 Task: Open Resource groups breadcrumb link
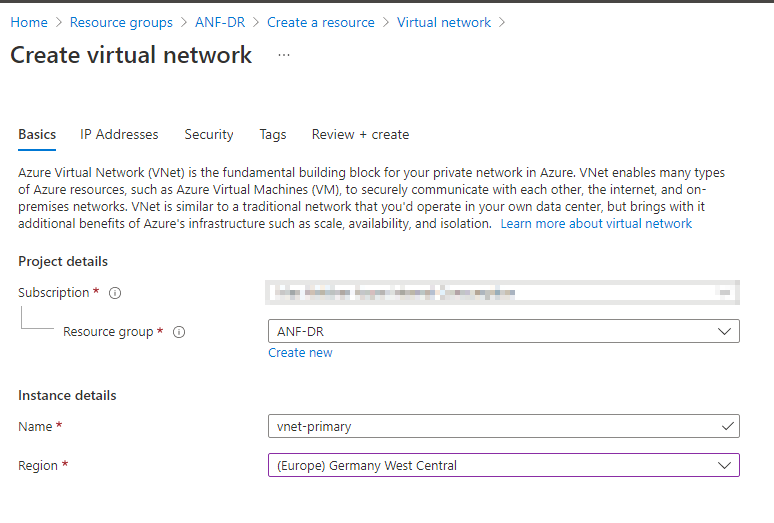click(121, 22)
